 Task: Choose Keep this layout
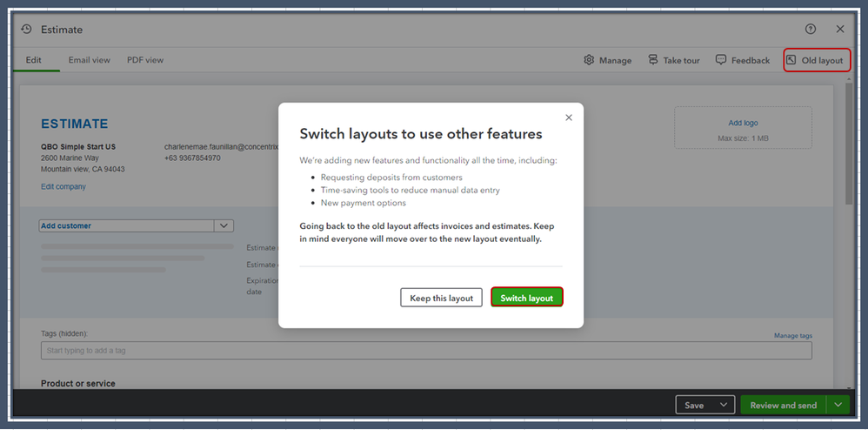coord(441,298)
